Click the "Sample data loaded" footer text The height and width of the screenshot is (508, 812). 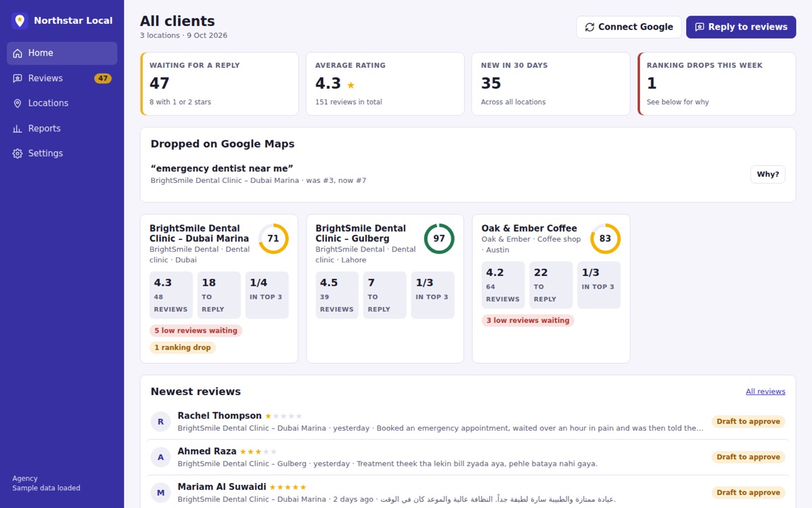click(x=46, y=488)
